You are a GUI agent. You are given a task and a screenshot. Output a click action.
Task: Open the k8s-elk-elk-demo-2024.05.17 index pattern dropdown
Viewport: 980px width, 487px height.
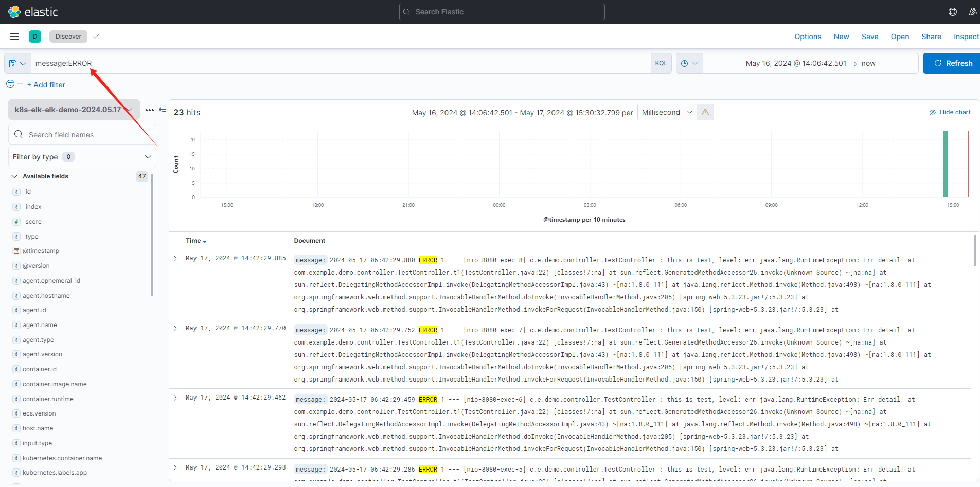tap(74, 110)
